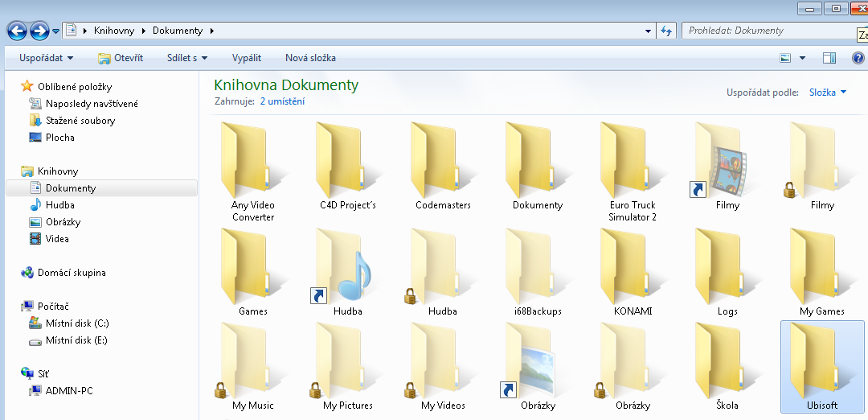
Task: Create a new folder with Nová složka
Action: tap(310, 58)
